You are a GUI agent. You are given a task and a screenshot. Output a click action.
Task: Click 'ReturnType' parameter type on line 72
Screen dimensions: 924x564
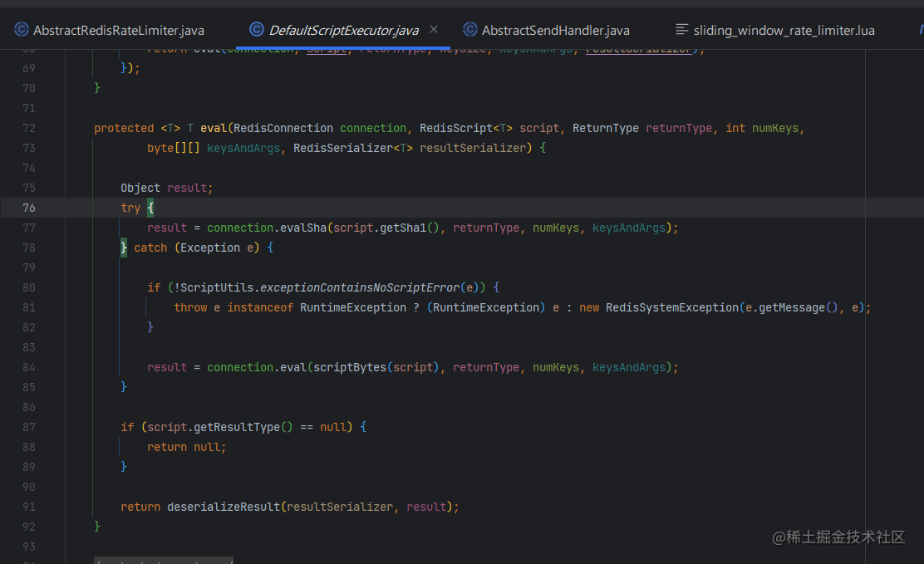(x=605, y=129)
